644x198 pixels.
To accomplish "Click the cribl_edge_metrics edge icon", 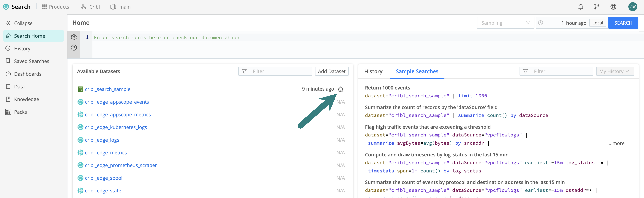I will 80,153.
